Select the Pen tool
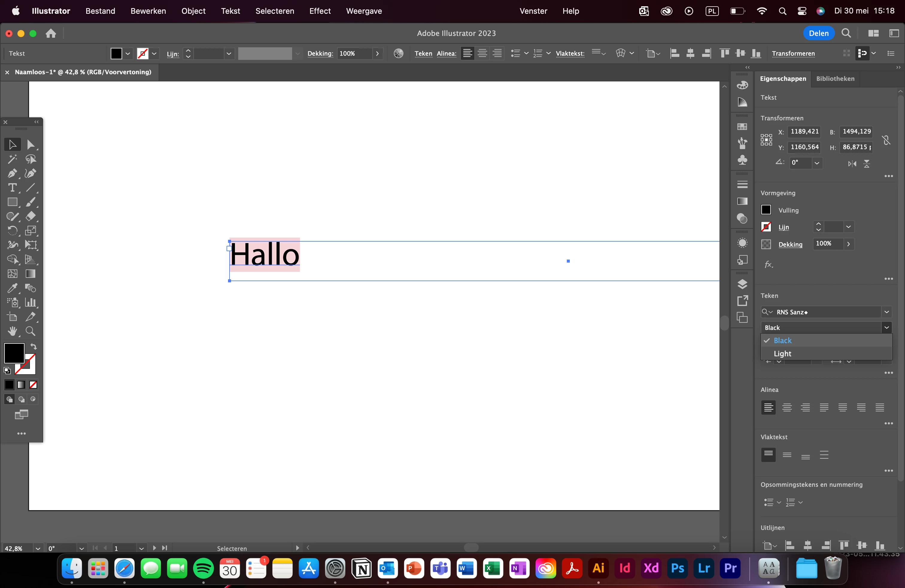This screenshot has height=588, width=905. [12, 173]
